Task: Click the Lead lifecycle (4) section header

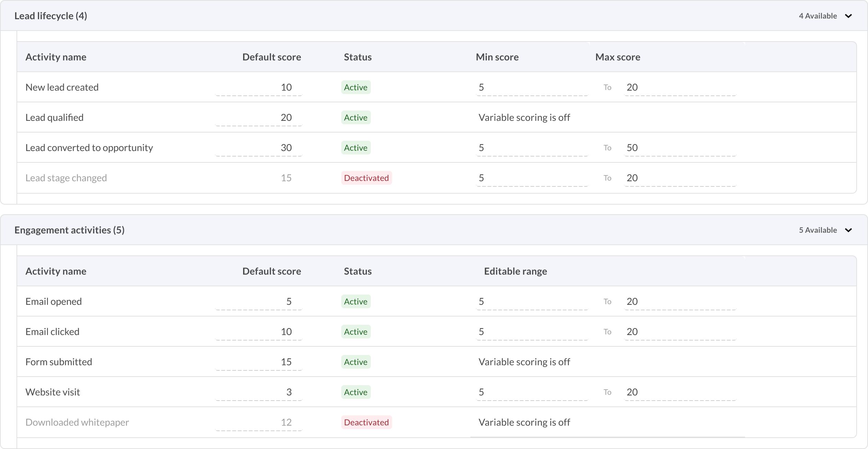Action: point(51,16)
